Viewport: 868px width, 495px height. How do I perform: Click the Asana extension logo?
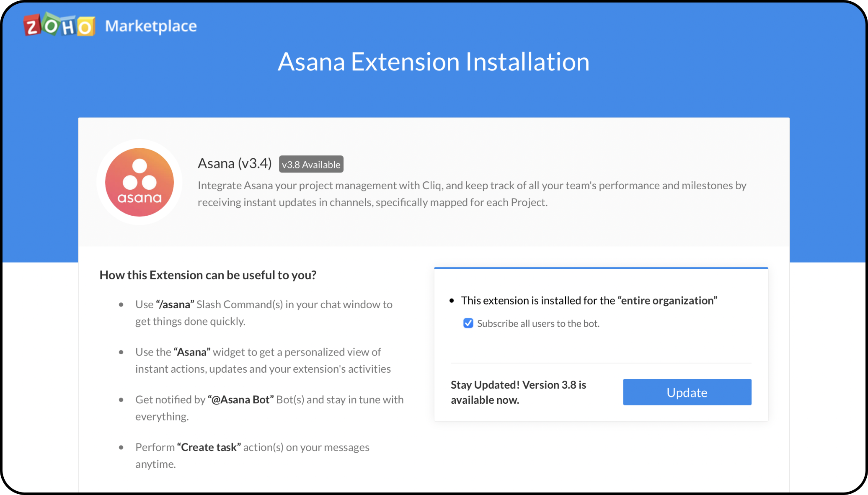coord(139,182)
